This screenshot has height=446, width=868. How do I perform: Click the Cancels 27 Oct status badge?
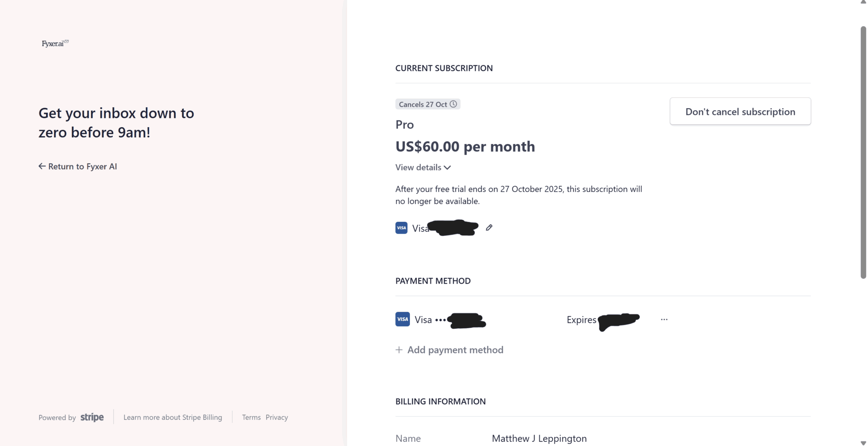tap(423, 104)
